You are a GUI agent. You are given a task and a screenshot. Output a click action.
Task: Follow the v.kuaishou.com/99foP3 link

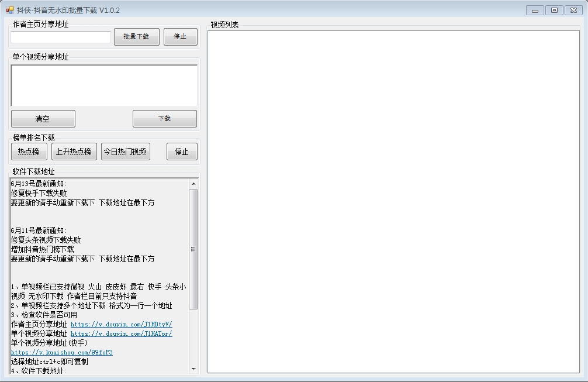pos(61,352)
